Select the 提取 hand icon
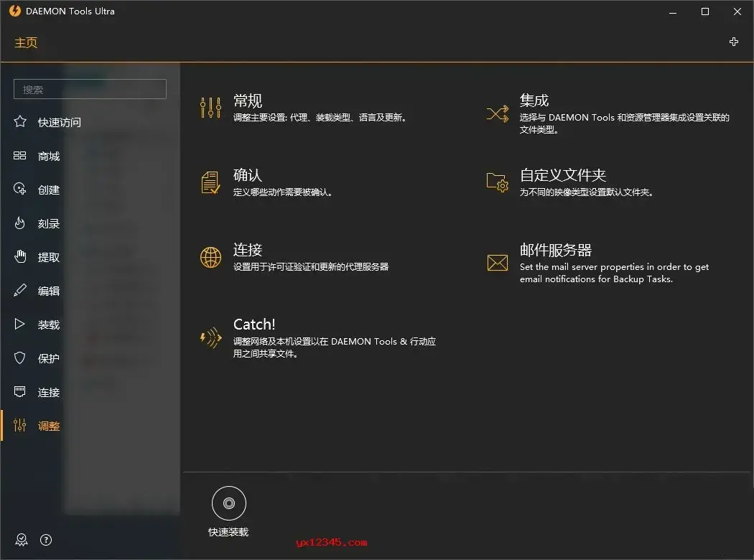The image size is (754, 560). click(x=19, y=257)
